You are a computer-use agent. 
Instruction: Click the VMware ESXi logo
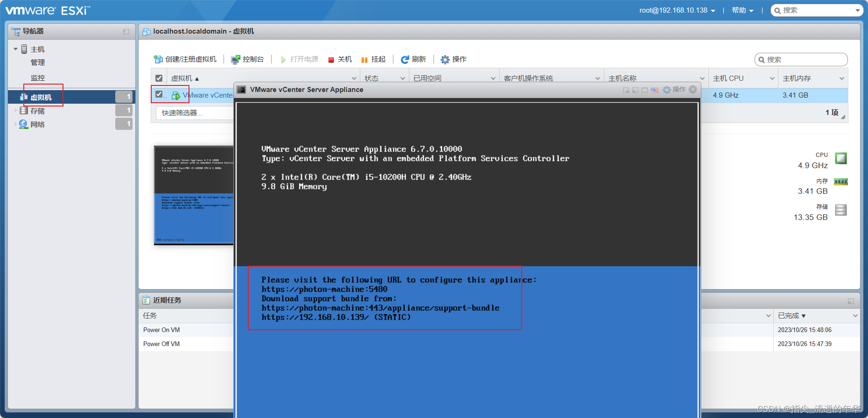point(47,10)
